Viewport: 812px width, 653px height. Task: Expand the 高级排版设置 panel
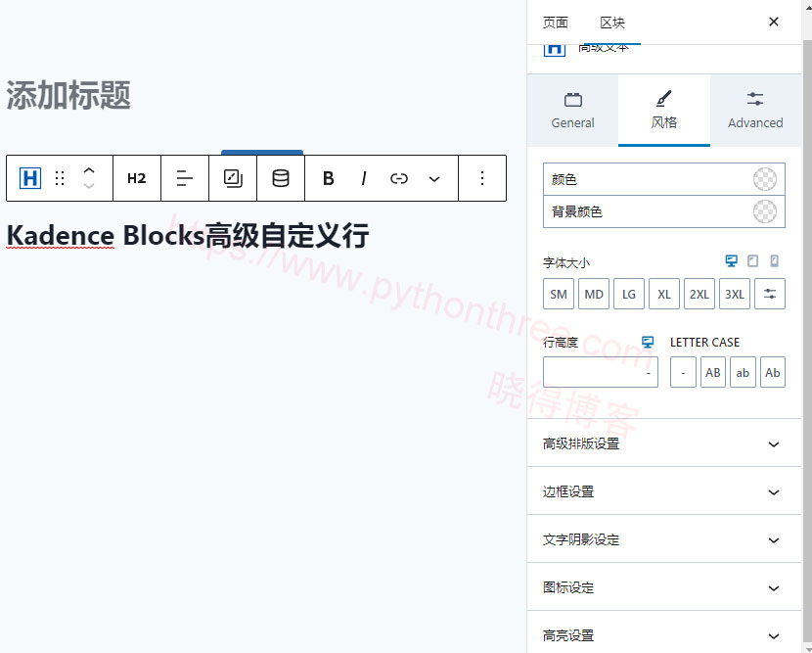[664, 443]
